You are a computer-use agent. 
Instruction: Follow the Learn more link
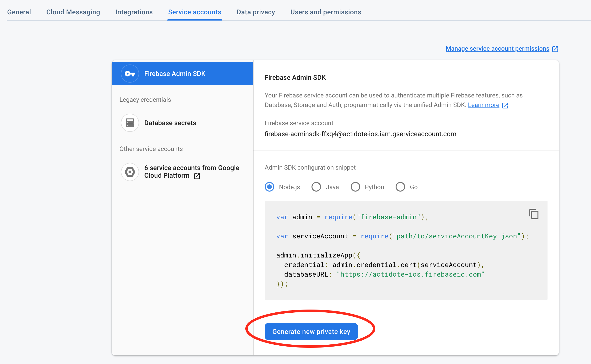(x=484, y=105)
